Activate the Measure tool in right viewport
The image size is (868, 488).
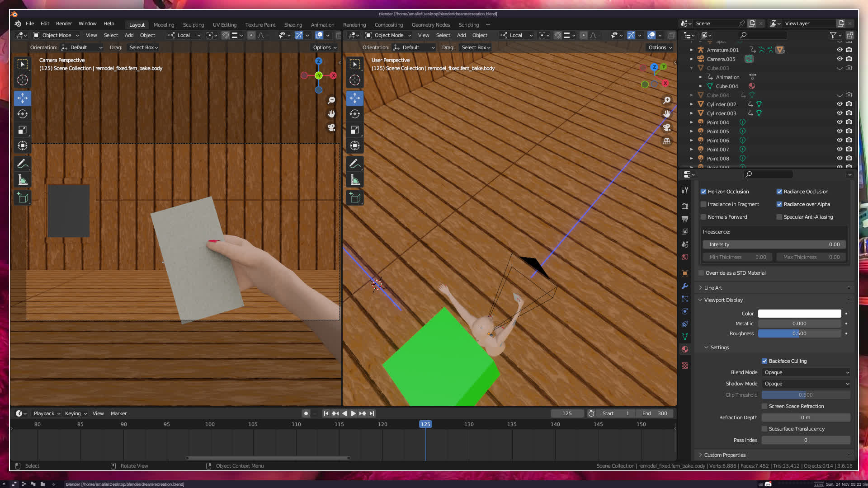tap(355, 180)
